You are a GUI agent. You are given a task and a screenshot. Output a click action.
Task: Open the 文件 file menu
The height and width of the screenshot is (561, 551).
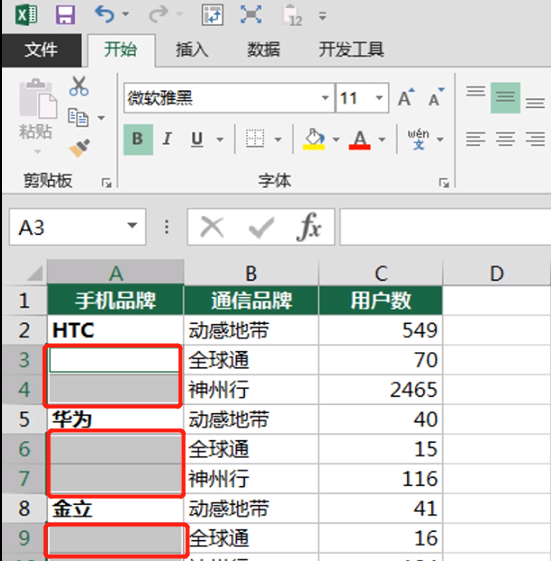pyautogui.click(x=41, y=50)
